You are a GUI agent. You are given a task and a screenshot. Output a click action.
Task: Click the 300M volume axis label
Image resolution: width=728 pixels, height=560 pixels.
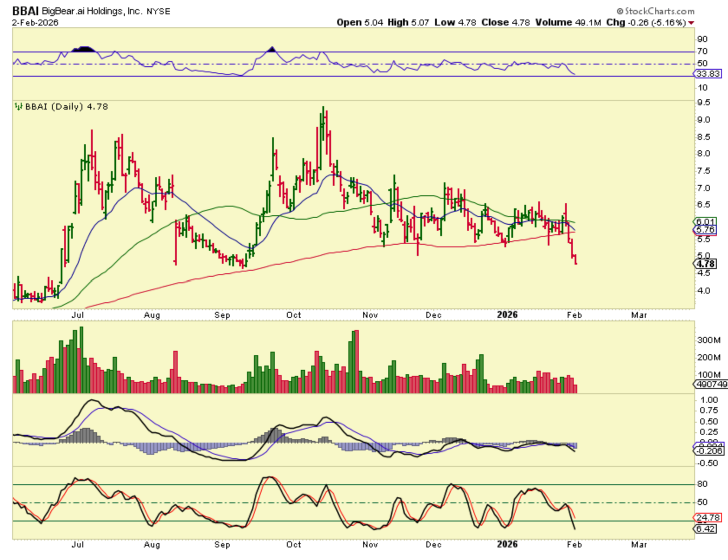click(708, 340)
